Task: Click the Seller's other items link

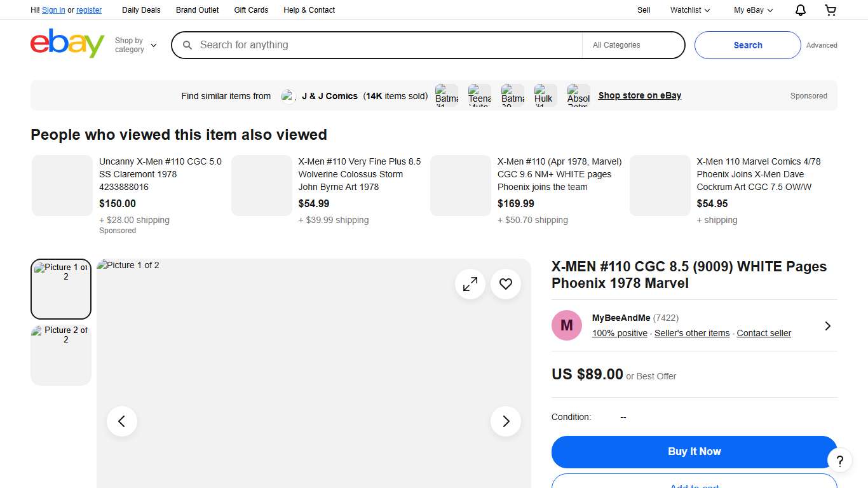Action: coord(692,333)
